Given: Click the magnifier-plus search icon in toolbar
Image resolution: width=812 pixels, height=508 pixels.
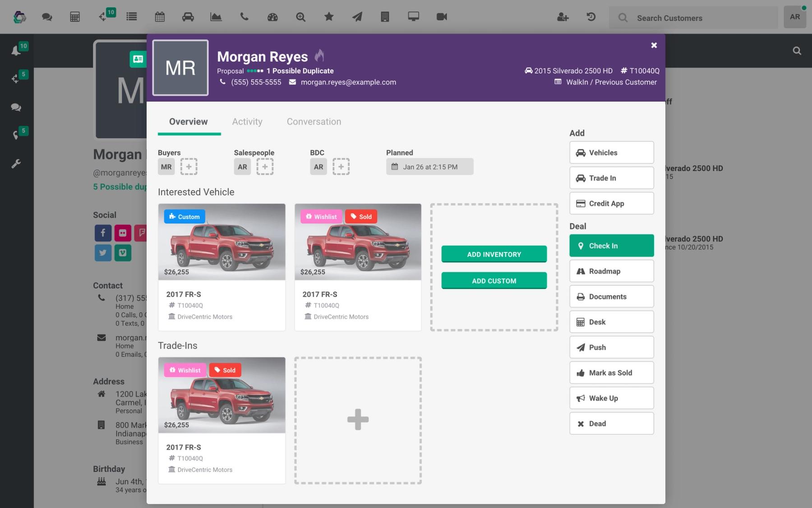Looking at the screenshot, I should (300, 17).
